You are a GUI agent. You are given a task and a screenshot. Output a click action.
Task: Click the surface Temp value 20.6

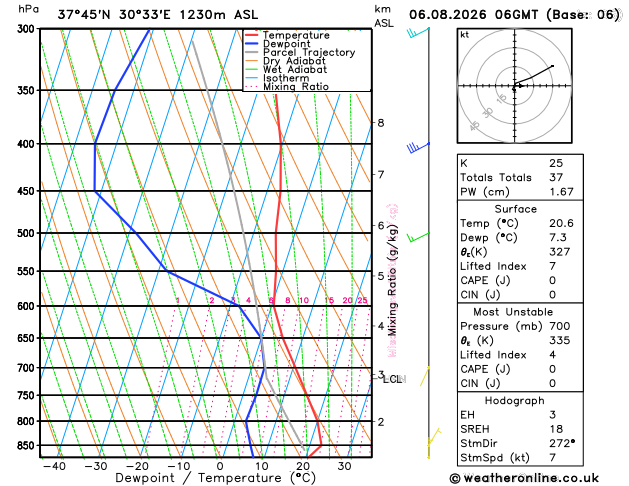click(561, 223)
